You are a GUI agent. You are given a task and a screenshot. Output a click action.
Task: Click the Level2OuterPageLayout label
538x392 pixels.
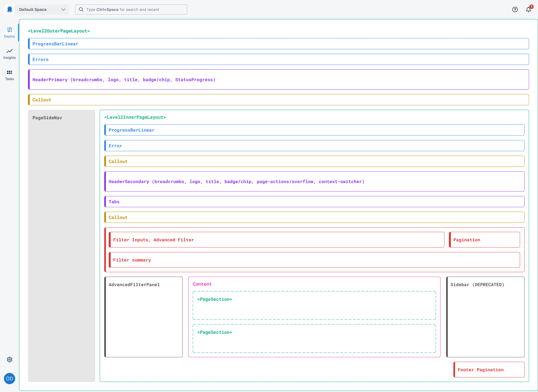click(59, 31)
